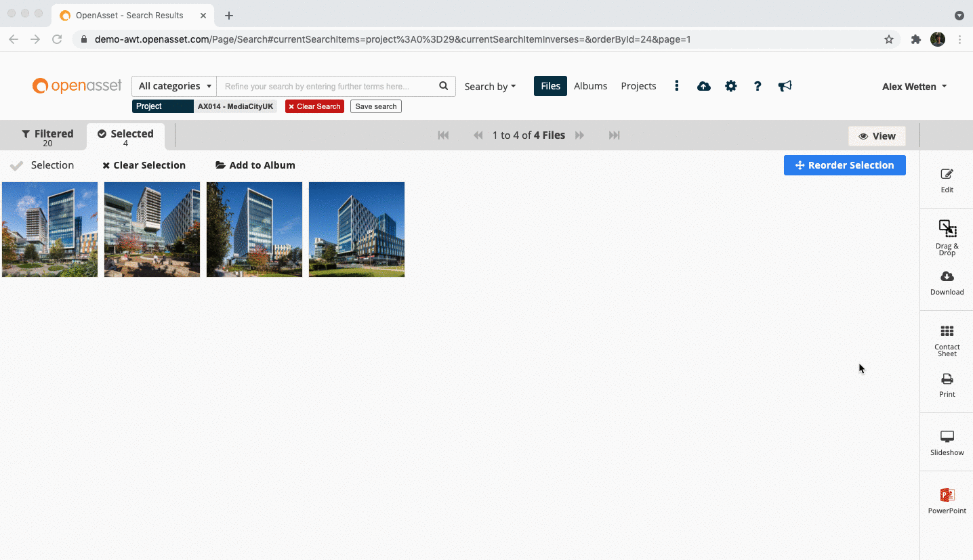Open the help question mark icon
The width and height of the screenshot is (973, 560).
(758, 86)
